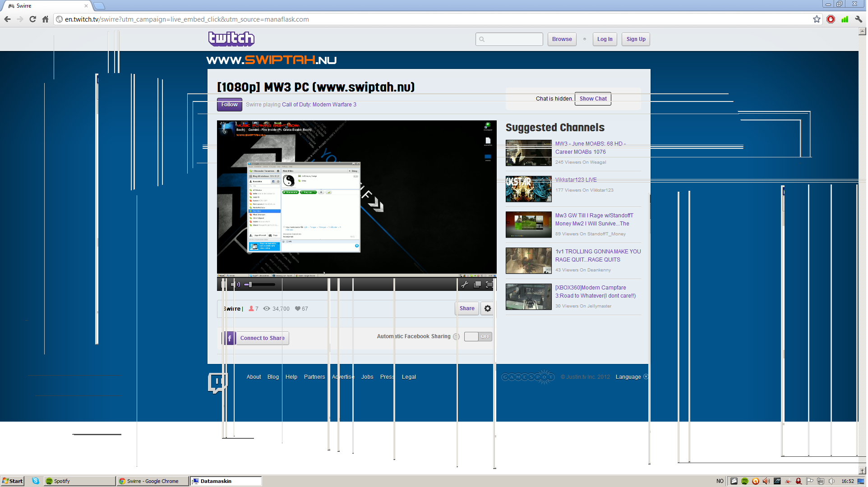Open Vikkstar123 LIVE channel thumbnail
Image resolution: width=868 pixels, height=487 pixels.
pos(528,189)
